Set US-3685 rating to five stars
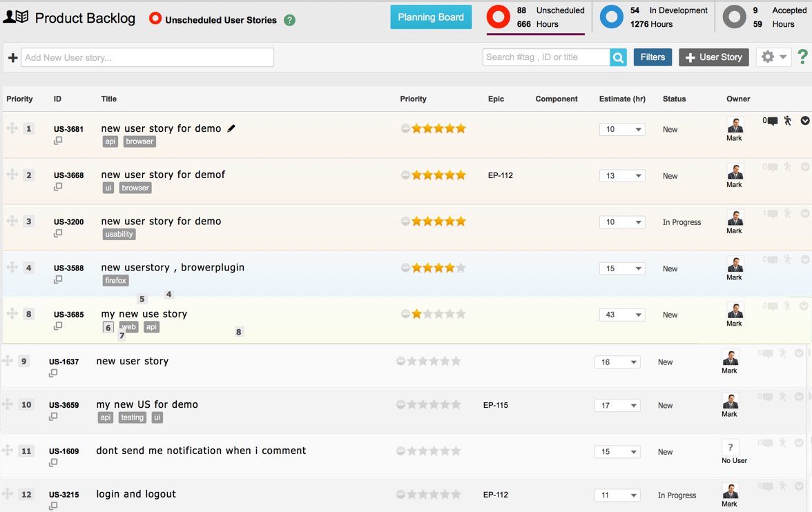Screen dimensions: 812x512 point(461,314)
